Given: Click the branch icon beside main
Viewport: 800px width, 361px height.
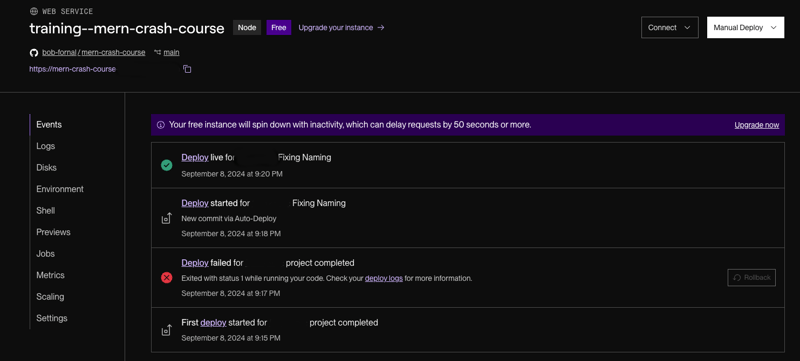Looking at the screenshot, I should [x=157, y=53].
